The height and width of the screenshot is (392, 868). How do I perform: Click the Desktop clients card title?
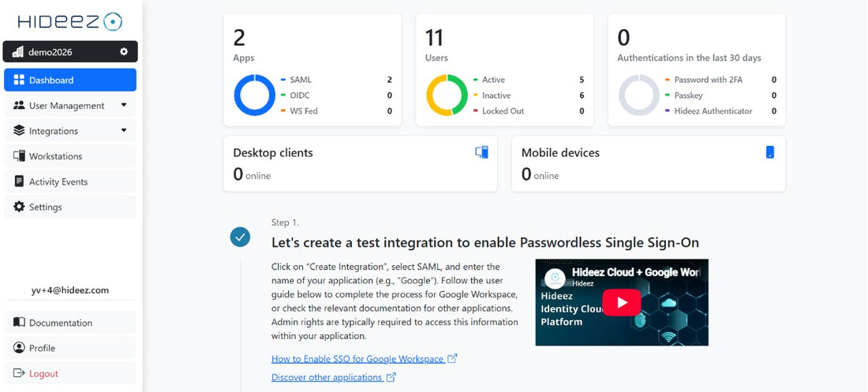coord(273,153)
